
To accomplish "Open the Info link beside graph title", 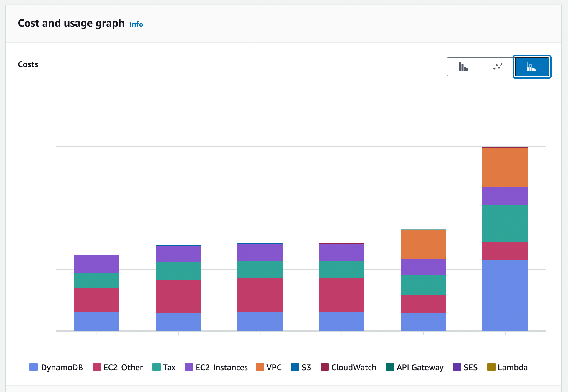I will 136,24.
